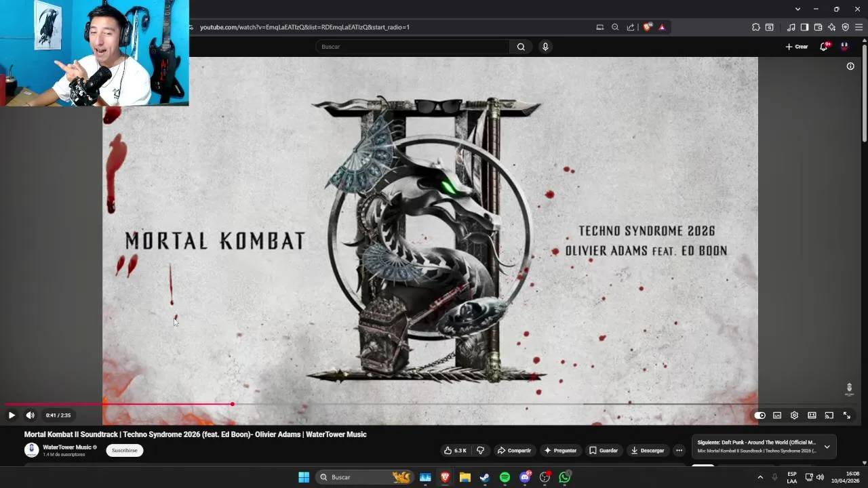This screenshot has width=868, height=488.
Task: Switch to theater mode view
Action: [812, 415]
